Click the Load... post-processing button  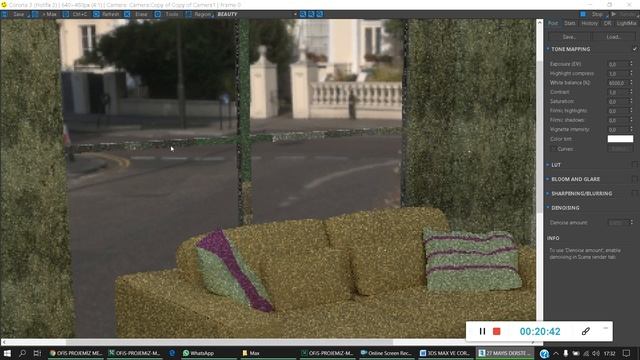(x=613, y=37)
